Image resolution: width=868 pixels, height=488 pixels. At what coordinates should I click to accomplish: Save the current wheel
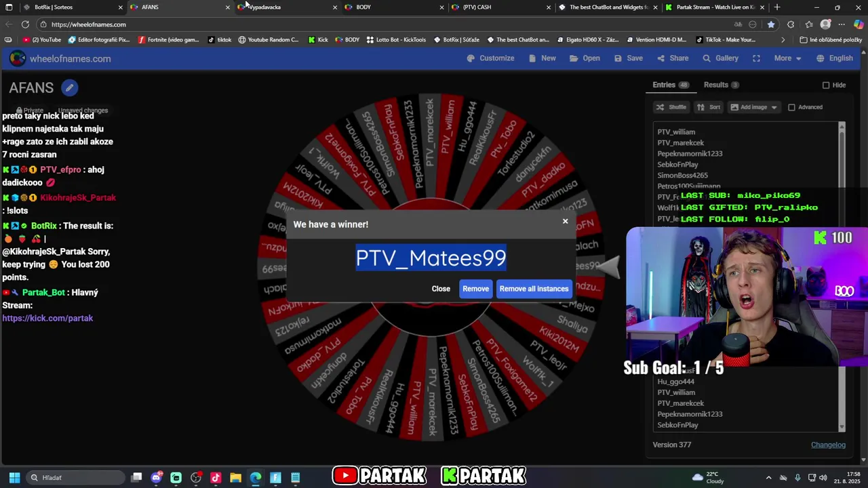coord(629,58)
